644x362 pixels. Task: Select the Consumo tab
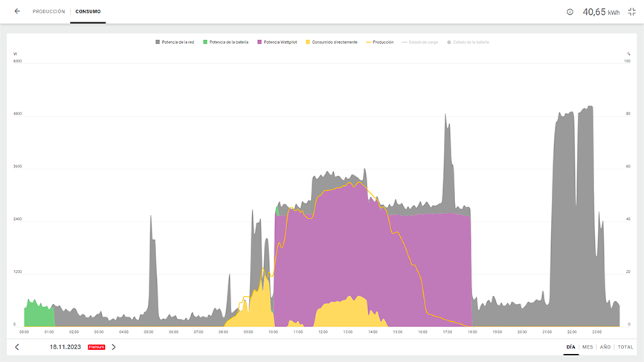point(88,12)
